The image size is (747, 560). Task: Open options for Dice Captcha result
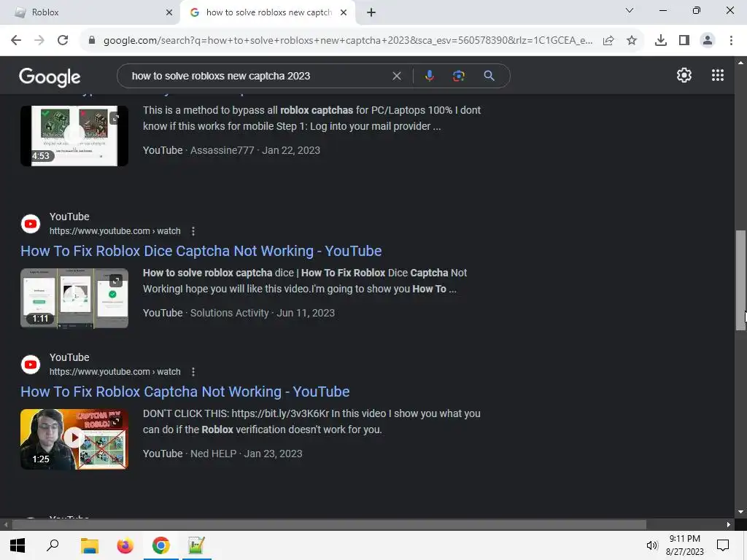[193, 231]
